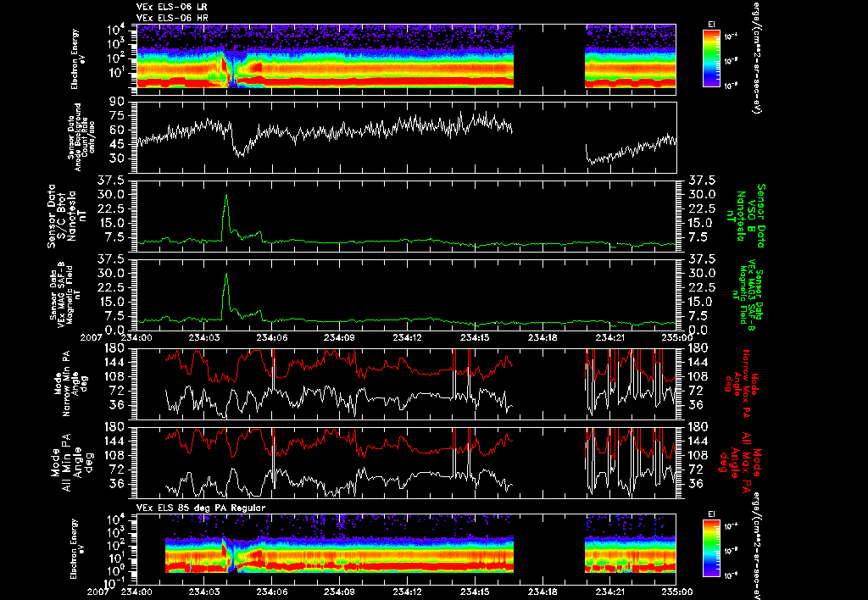
Task: Click the '10^-4' tick on the ELS-06 color bar
Action: 731,36
